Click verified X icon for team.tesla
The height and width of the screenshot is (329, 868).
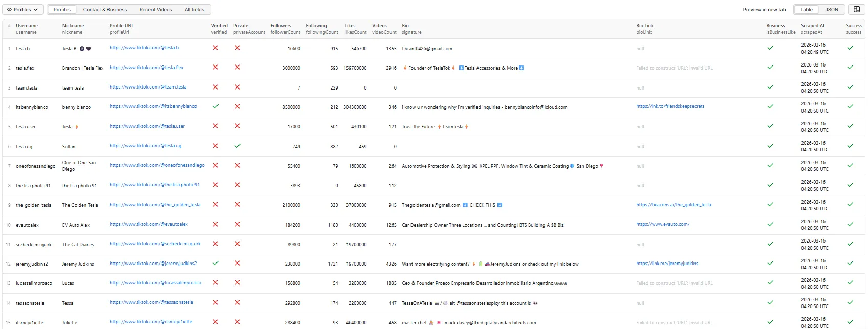click(215, 87)
